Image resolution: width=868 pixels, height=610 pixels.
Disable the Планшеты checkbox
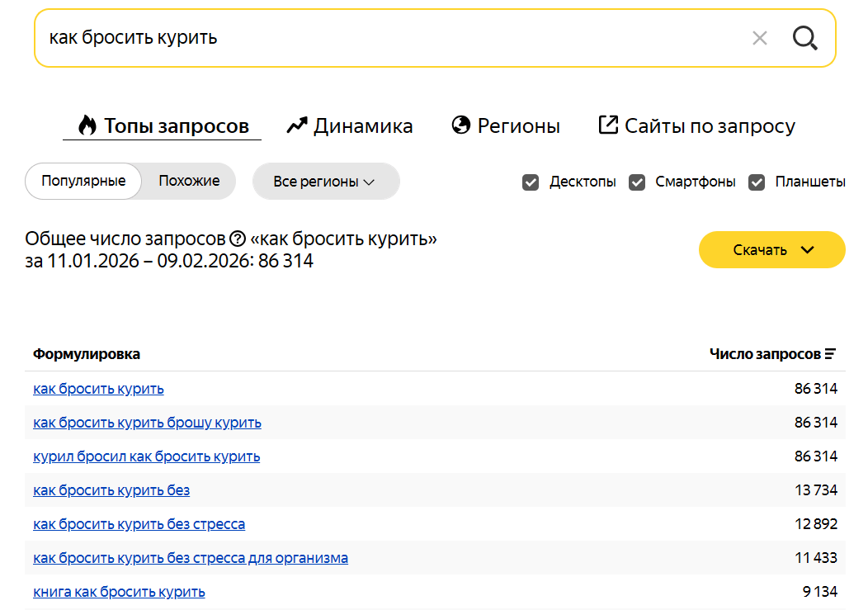click(x=757, y=182)
